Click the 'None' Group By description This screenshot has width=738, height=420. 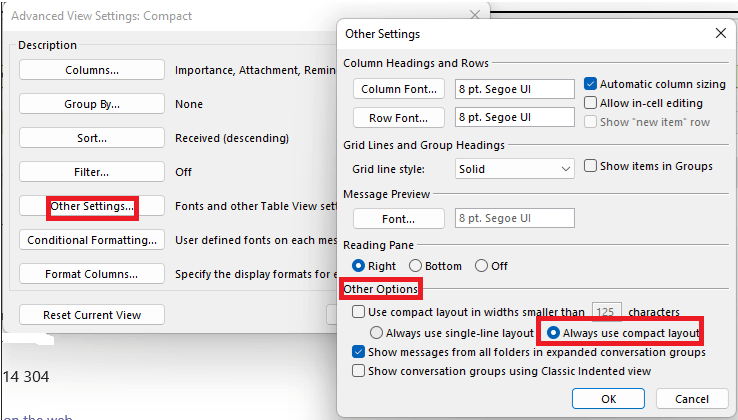pyautogui.click(x=189, y=104)
